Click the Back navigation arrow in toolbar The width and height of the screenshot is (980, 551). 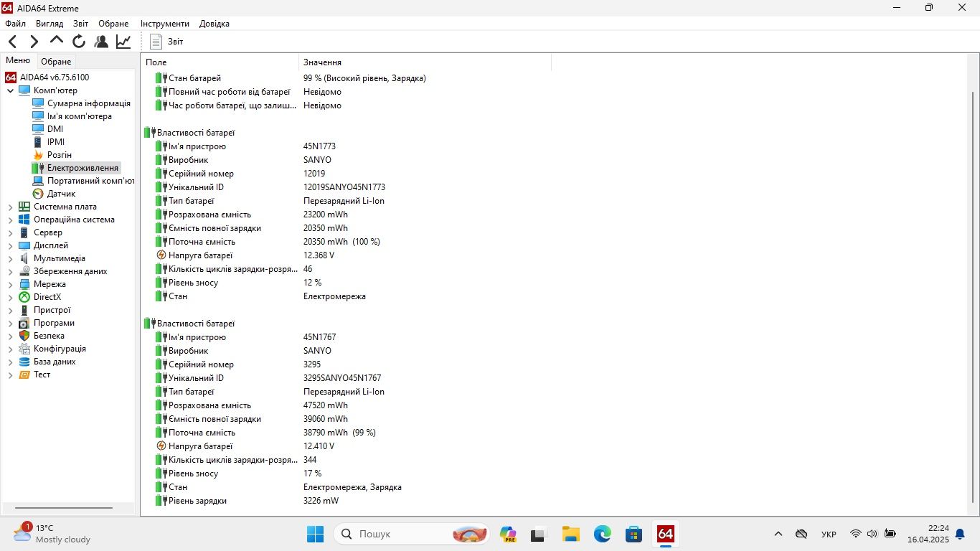click(13, 42)
